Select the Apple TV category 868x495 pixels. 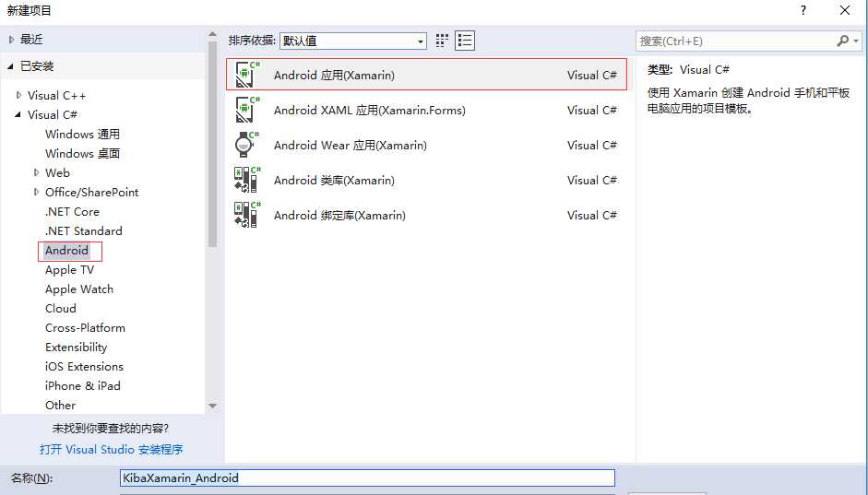pyautogui.click(x=70, y=270)
